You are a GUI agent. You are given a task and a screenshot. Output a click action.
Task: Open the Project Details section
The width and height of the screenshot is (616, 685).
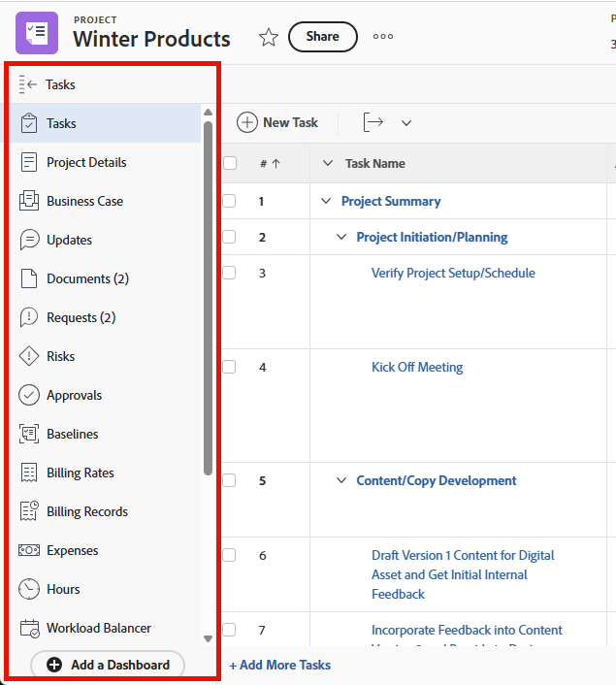[105, 162]
